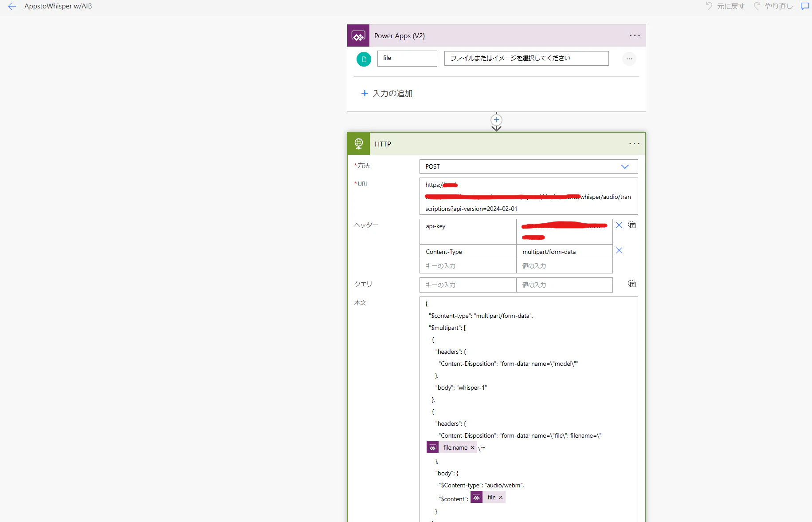Screen dimensions: 812x522
Task: Open options menu for the file input
Action: click(x=629, y=59)
